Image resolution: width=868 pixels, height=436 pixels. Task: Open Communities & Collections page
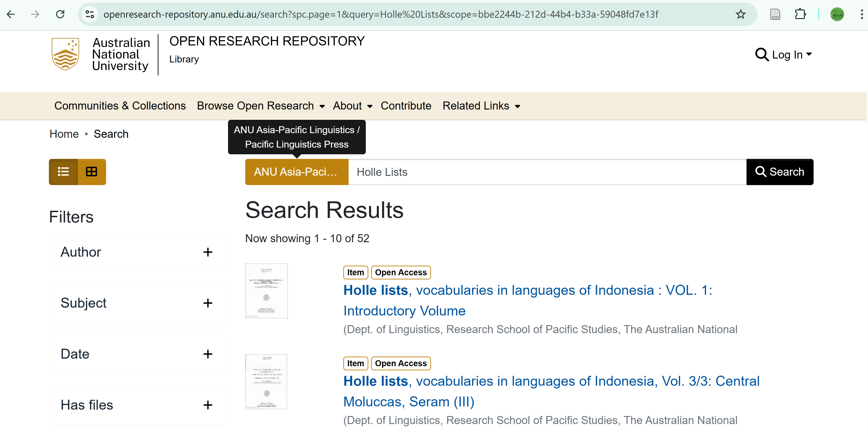[x=120, y=106]
